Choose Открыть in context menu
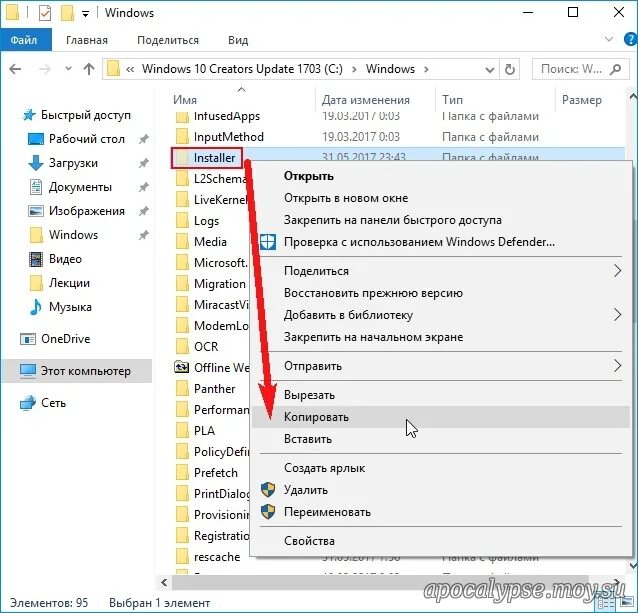The height and width of the screenshot is (613, 638). (441, 176)
